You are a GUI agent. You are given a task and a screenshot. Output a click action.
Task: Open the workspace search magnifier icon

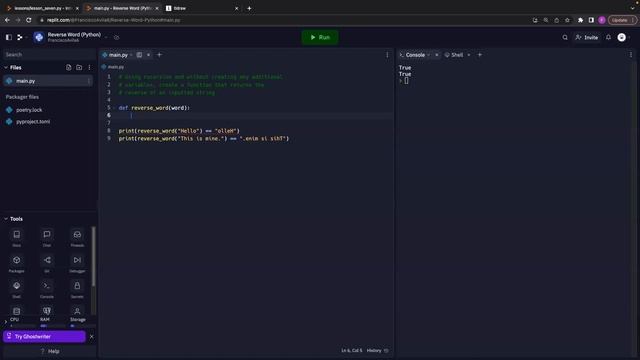(x=565, y=37)
